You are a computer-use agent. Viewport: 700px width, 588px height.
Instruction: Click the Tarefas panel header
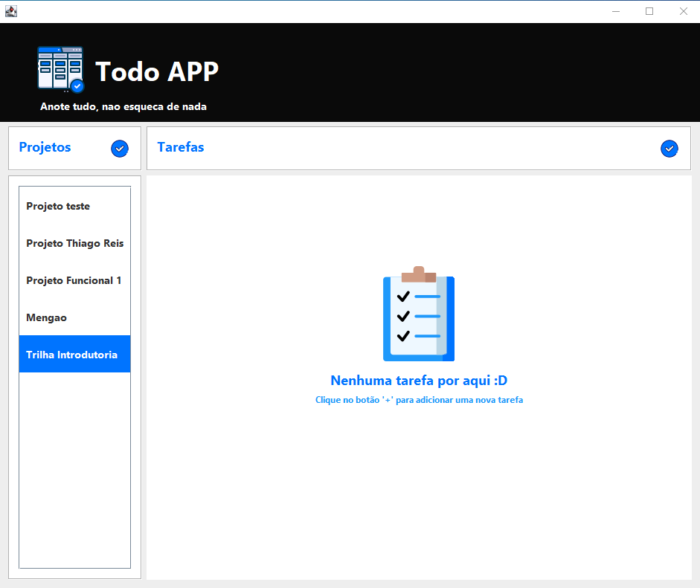pyautogui.click(x=180, y=147)
